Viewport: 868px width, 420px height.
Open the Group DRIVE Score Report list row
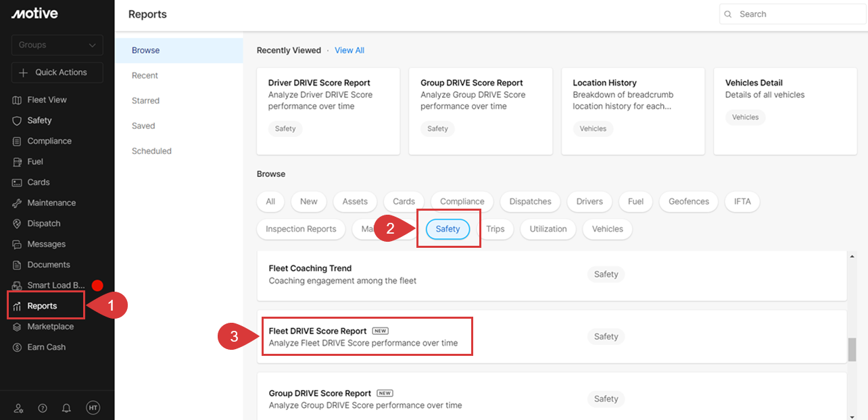point(552,396)
